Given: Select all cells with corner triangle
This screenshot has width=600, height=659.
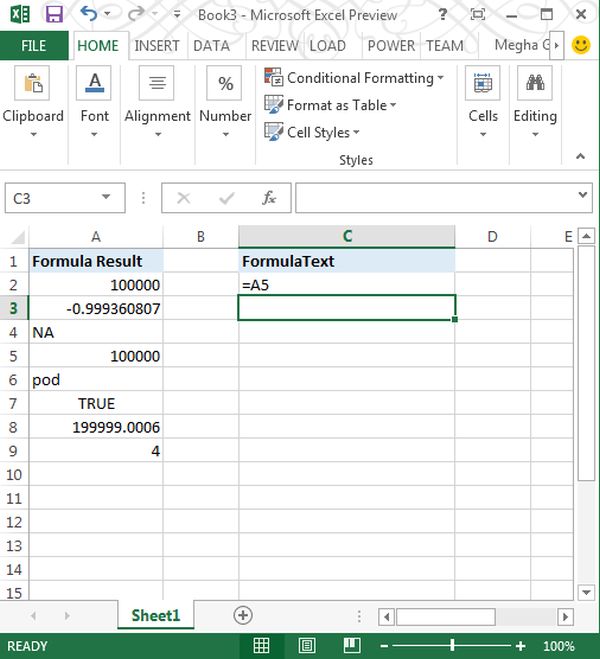Looking at the screenshot, I should pyautogui.click(x=17, y=237).
